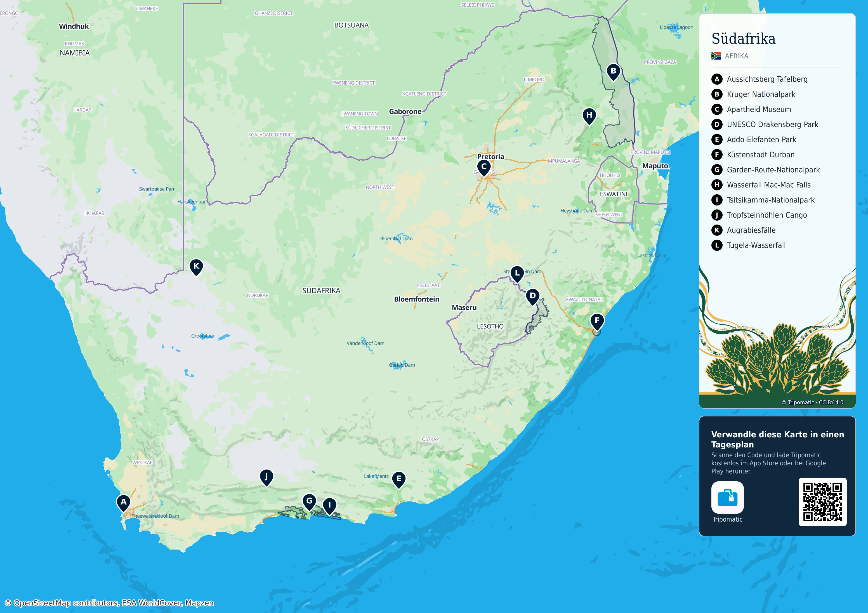The image size is (868, 613).
Task: Click the Tripomatic CC BY 4.0 credit
Action: tap(812, 402)
